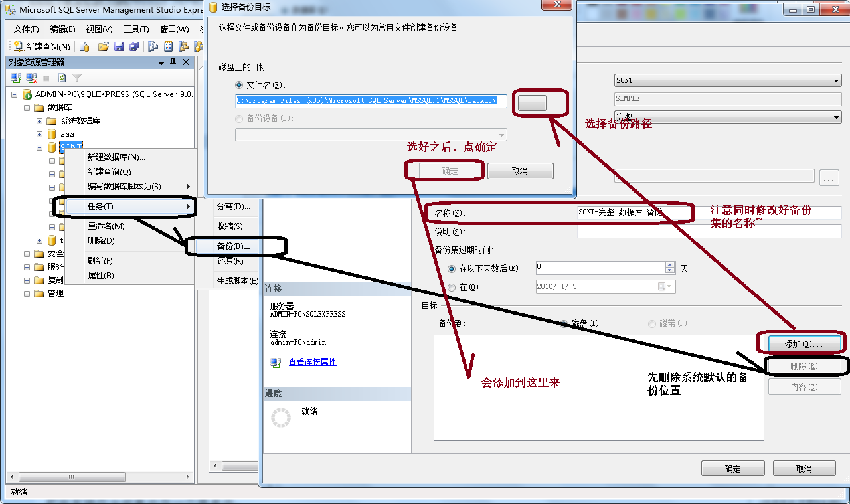Open the 视图(V) menu
Image resolution: width=850 pixels, height=504 pixels.
click(99, 29)
